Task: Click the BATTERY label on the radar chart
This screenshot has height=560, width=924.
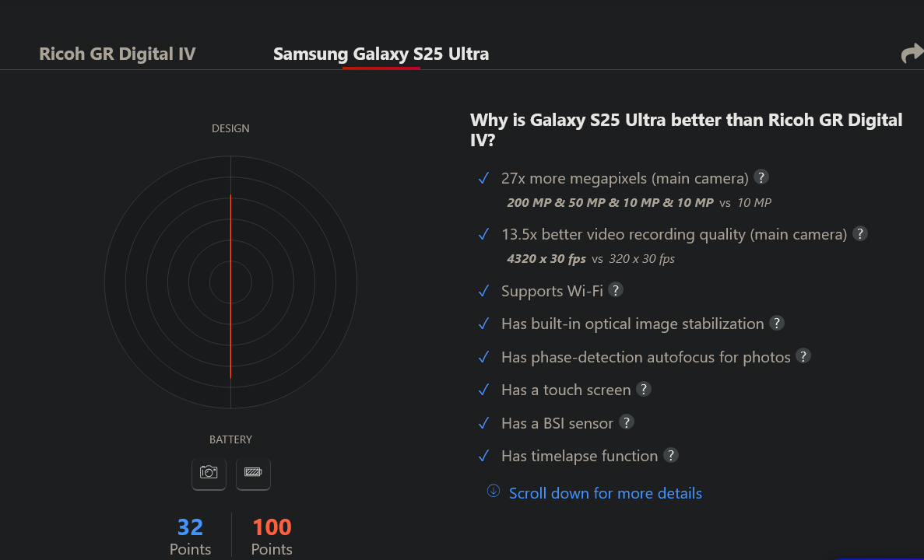Action: point(230,439)
